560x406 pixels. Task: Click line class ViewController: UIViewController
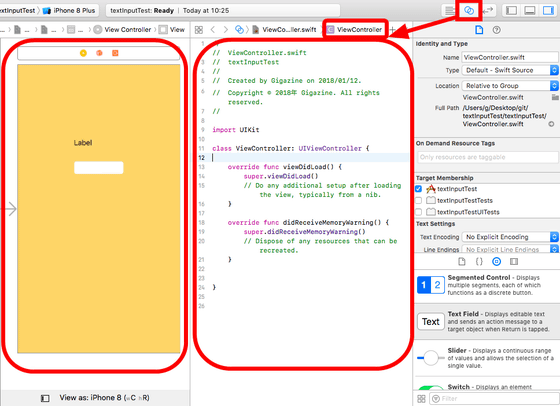click(x=291, y=148)
